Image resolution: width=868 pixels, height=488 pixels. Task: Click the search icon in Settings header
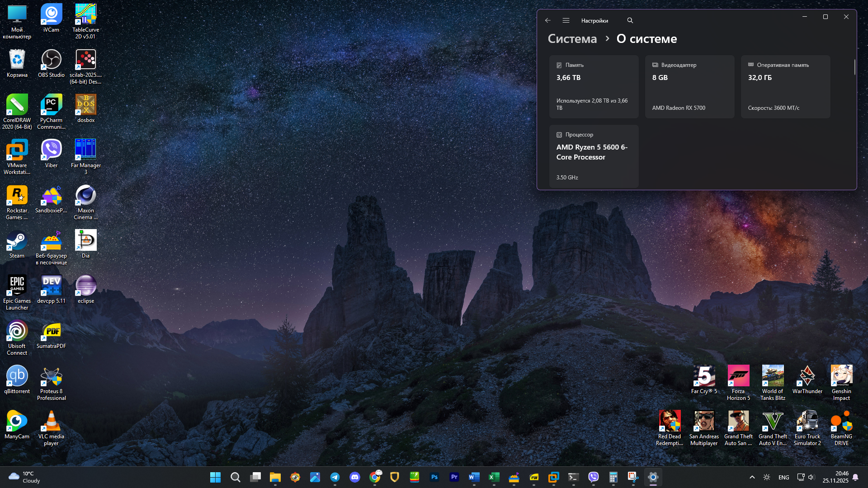(x=630, y=20)
